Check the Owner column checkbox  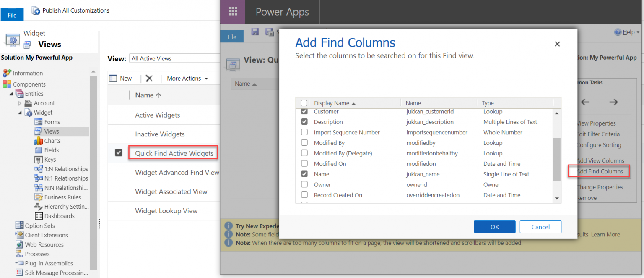pos(304,184)
